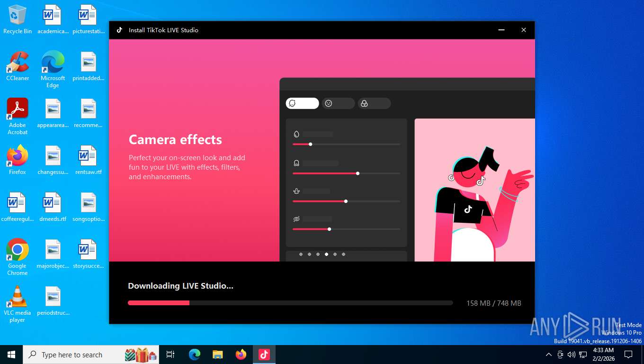644x364 pixels.
Task: Open the clock showing 4:33 AM
Action: [x=603, y=355]
